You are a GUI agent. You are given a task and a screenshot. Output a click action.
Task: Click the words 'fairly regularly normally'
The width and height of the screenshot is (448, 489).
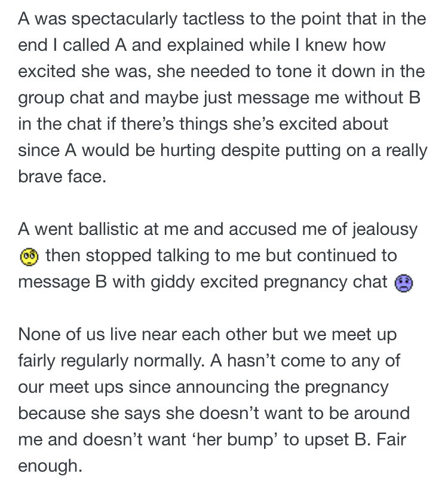(111, 362)
